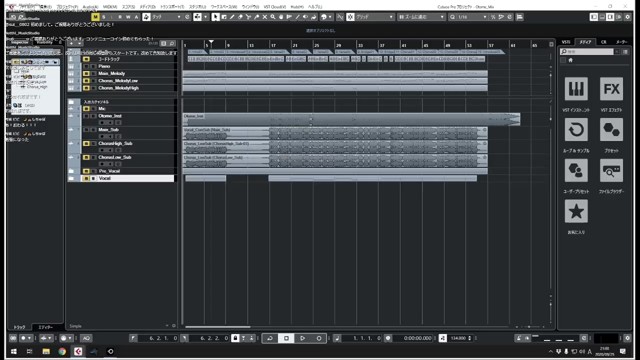Toggle the transport Cycle loop button
This screenshot has height=360, width=640.
270,338
